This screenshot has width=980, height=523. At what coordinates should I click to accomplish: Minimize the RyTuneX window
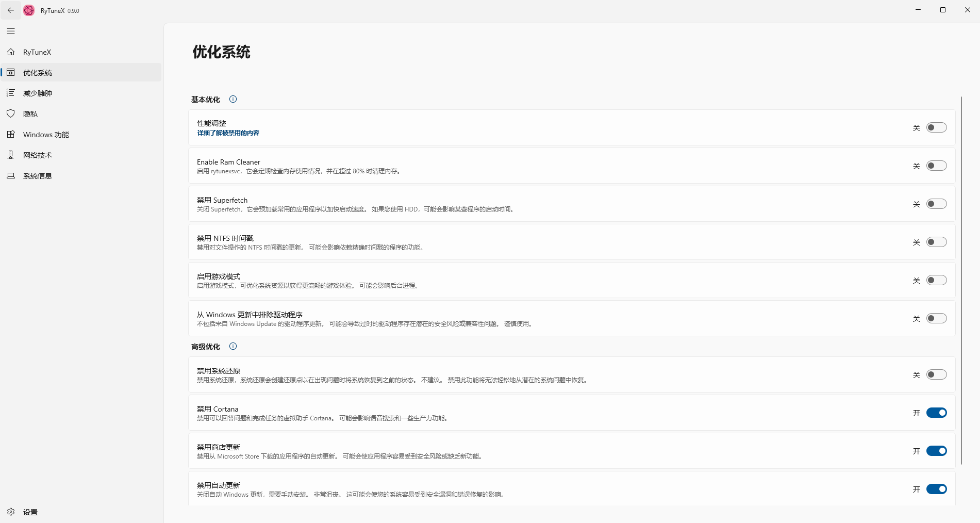(x=918, y=10)
